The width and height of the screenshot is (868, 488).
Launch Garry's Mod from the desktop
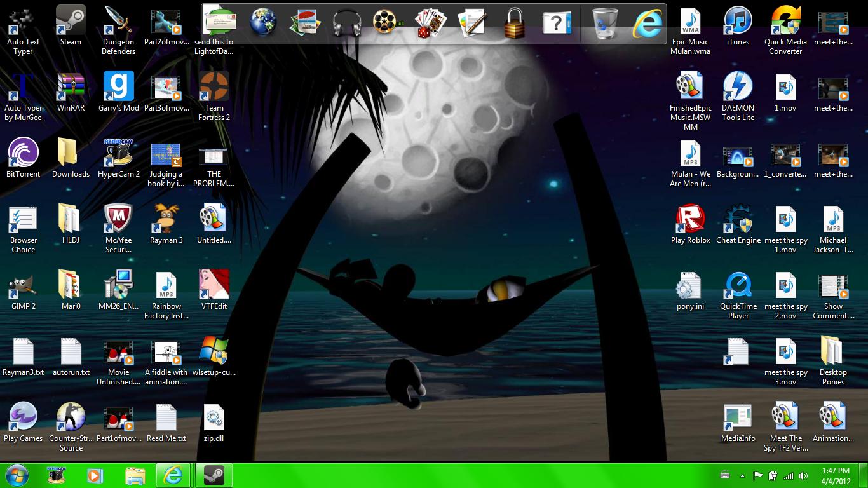click(119, 92)
